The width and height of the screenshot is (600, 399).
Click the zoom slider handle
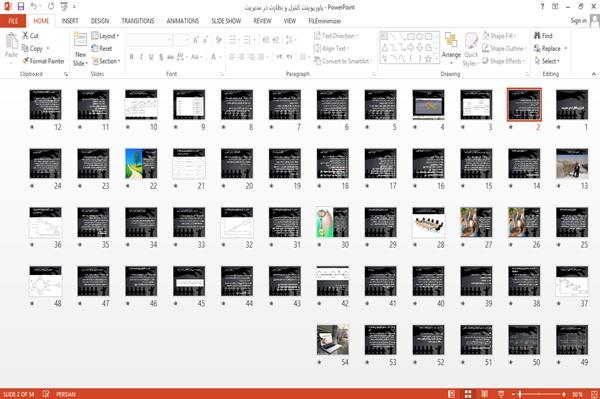(520, 394)
